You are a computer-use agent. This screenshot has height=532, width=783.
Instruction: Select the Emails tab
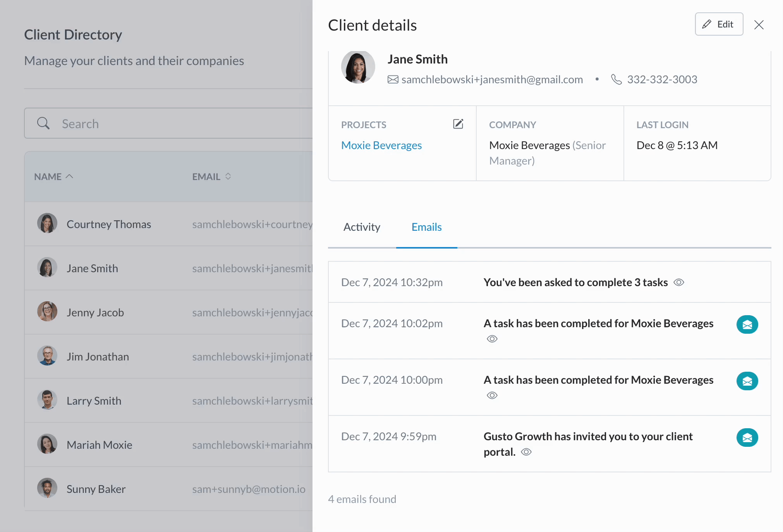(x=426, y=227)
